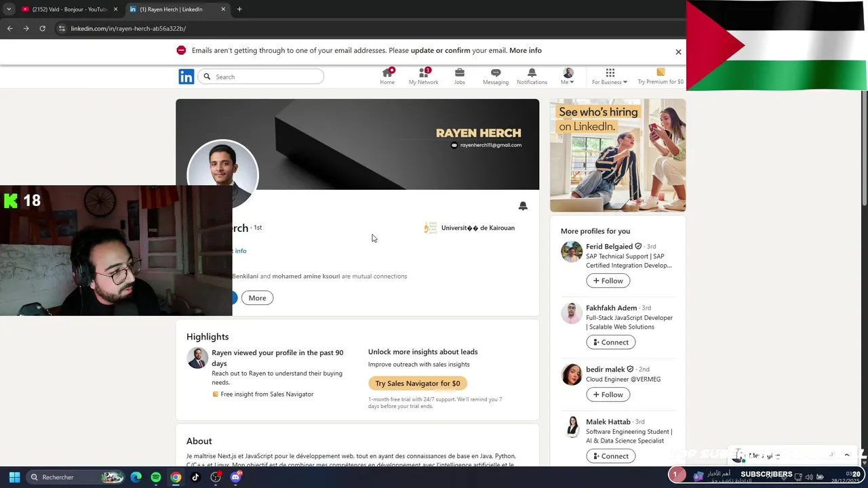Expand the Me profile menu
Viewport: 868px width, 488px height.
pyautogui.click(x=568, y=77)
